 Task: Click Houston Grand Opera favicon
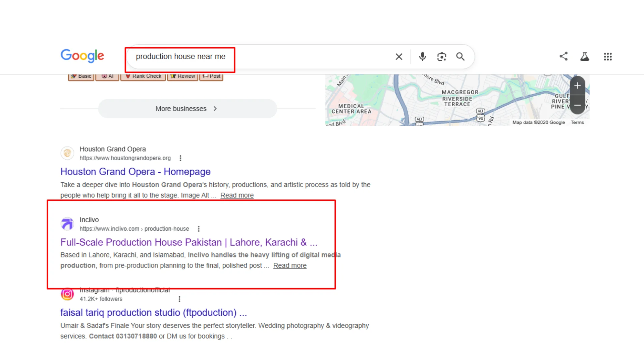click(67, 153)
